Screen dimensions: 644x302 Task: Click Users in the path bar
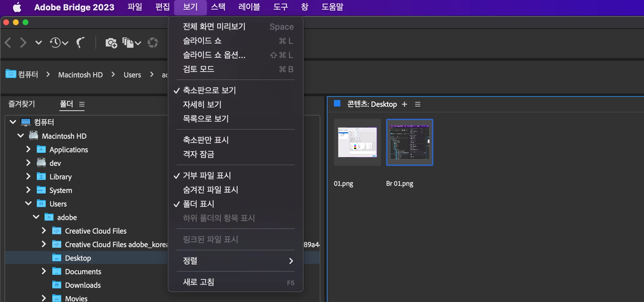click(132, 75)
